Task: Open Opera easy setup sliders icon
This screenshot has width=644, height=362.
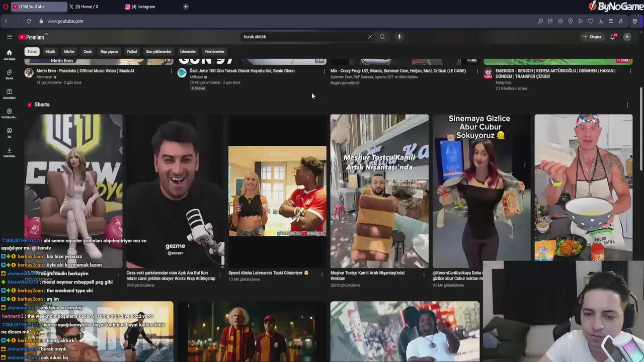Action: pyautogui.click(x=611, y=21)
